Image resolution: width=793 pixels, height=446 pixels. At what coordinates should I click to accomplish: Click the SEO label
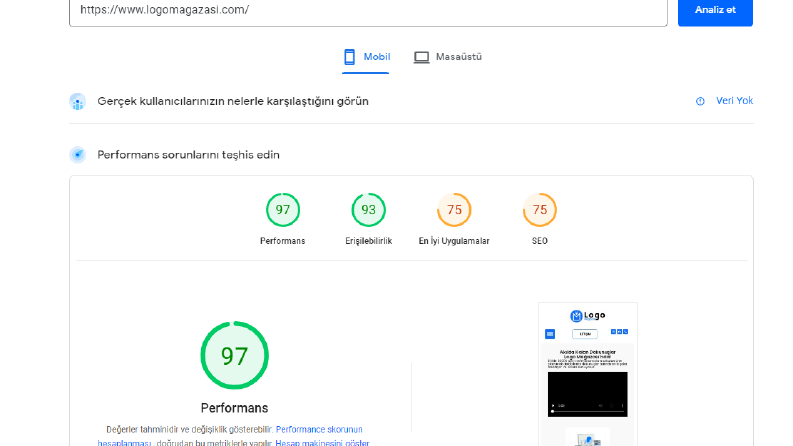coord(540,241)
